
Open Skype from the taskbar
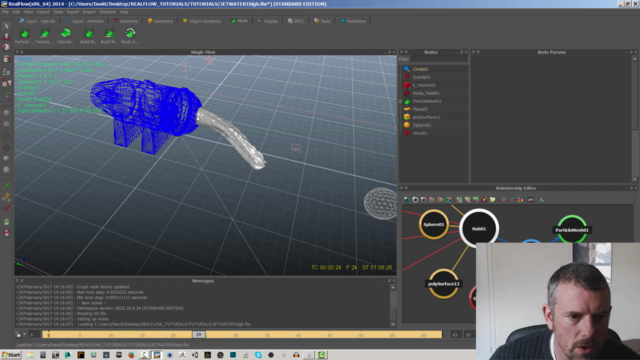pyautogui.click(x=258, y=355)
